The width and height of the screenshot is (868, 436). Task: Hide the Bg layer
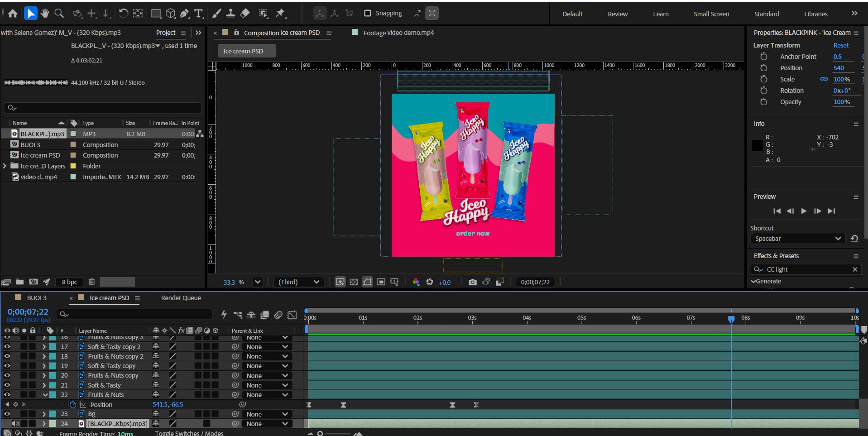pos(7,414)
